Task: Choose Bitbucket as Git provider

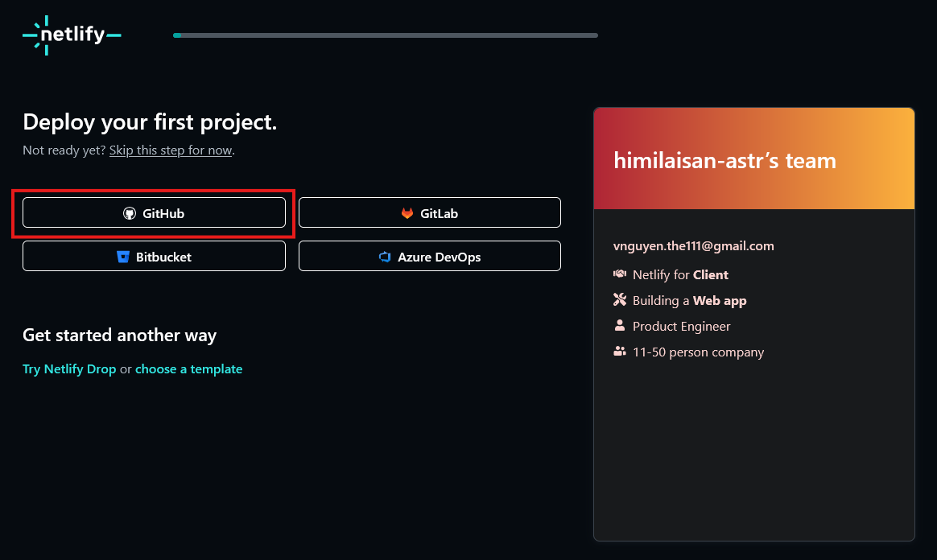Action: pos(155,256)
